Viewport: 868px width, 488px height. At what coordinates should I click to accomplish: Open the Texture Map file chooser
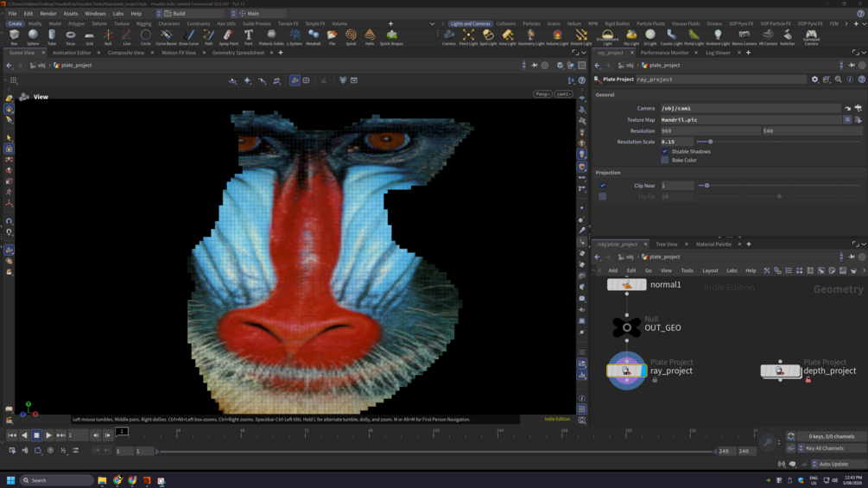[858, 119]
